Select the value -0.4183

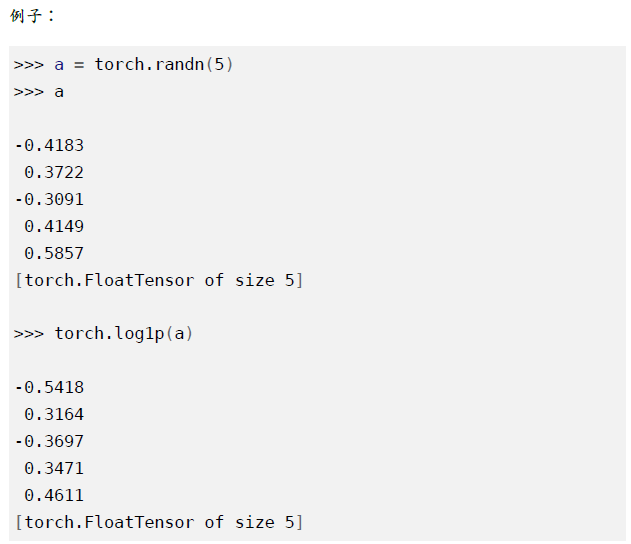49,145
